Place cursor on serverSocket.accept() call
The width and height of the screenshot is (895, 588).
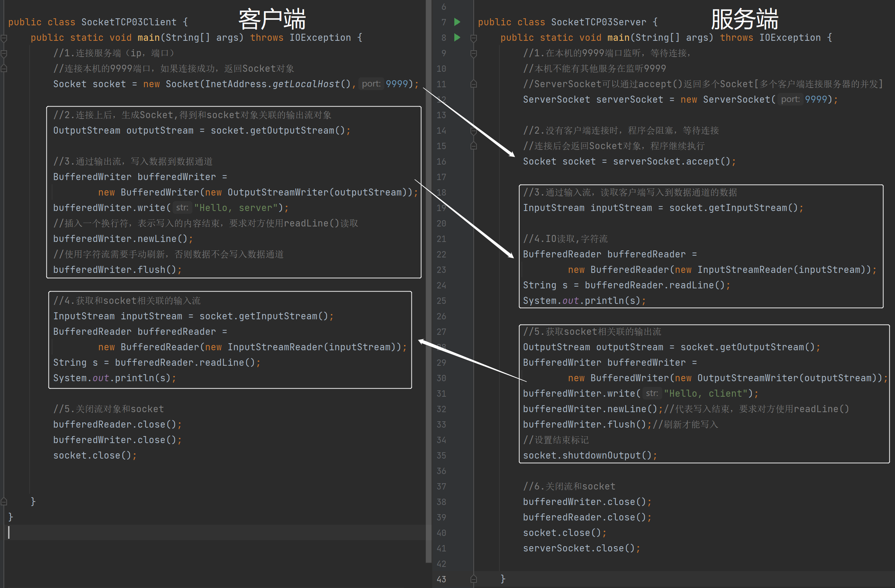coord(672,161)
